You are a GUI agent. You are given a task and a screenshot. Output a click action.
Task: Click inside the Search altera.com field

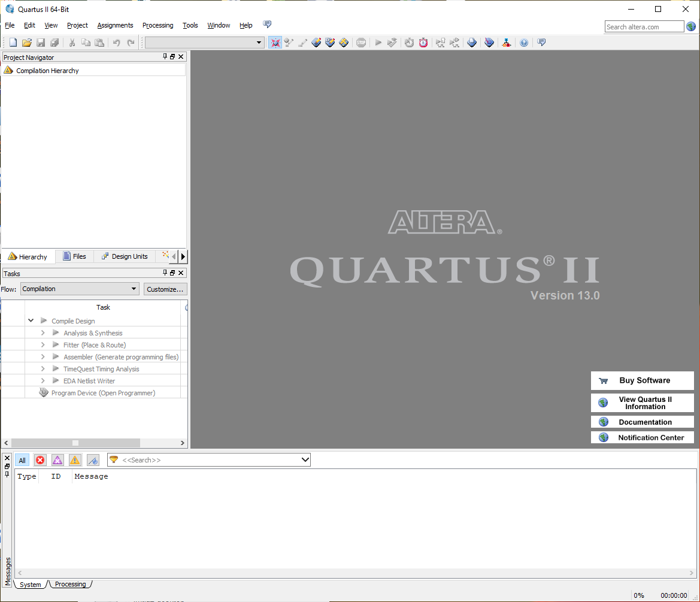point(644,26)
